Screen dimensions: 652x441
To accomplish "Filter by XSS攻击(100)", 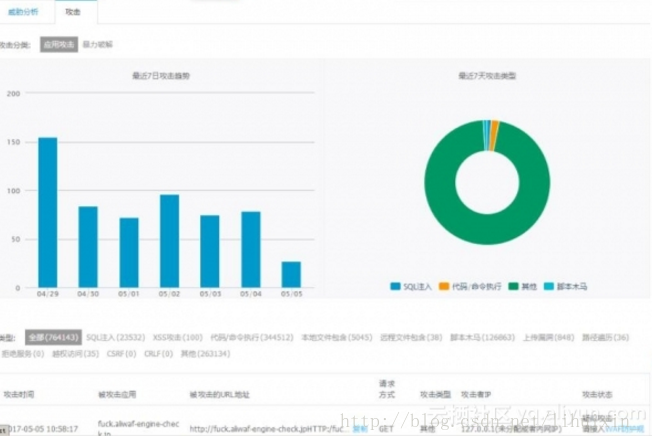I will tap(178, 338).
